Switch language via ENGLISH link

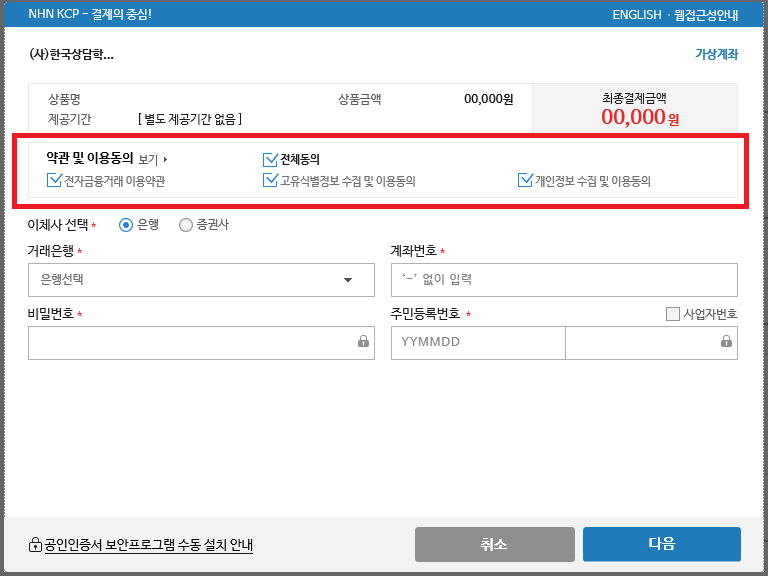(637, 15)
